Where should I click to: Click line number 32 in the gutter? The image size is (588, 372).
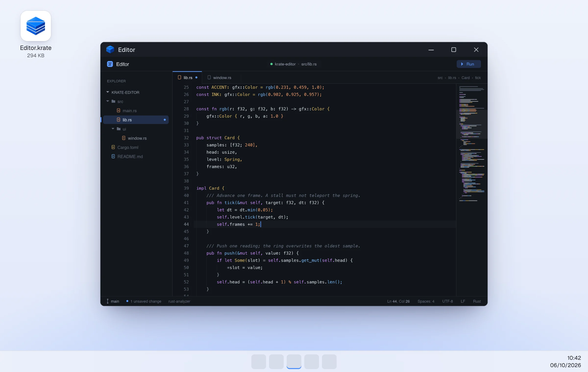click(186, 138)
